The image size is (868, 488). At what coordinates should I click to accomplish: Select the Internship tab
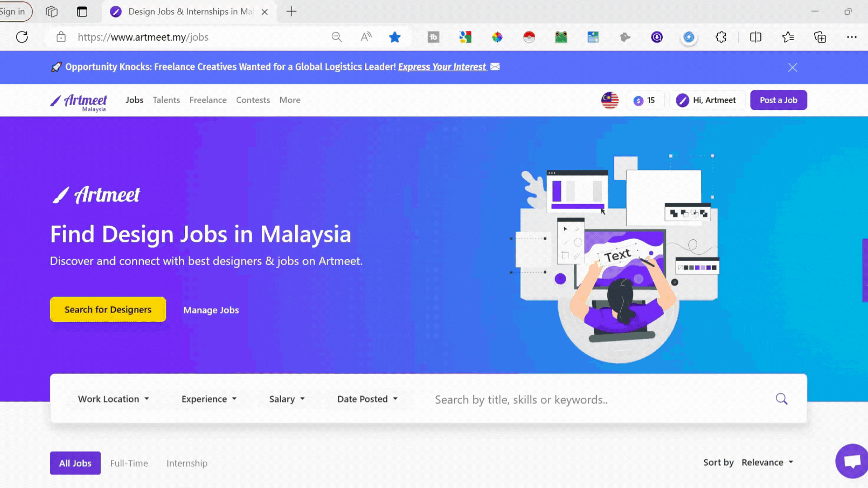tap(187, 463)
